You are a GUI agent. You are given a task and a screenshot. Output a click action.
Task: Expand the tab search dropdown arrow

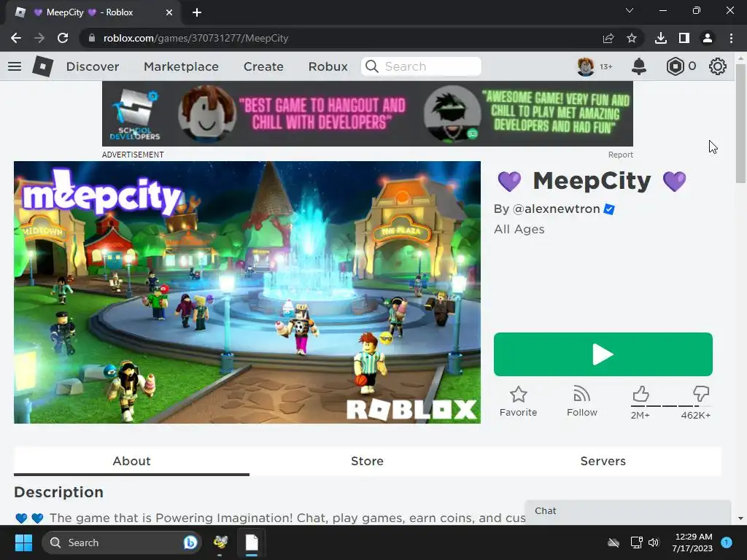[630, 10]
